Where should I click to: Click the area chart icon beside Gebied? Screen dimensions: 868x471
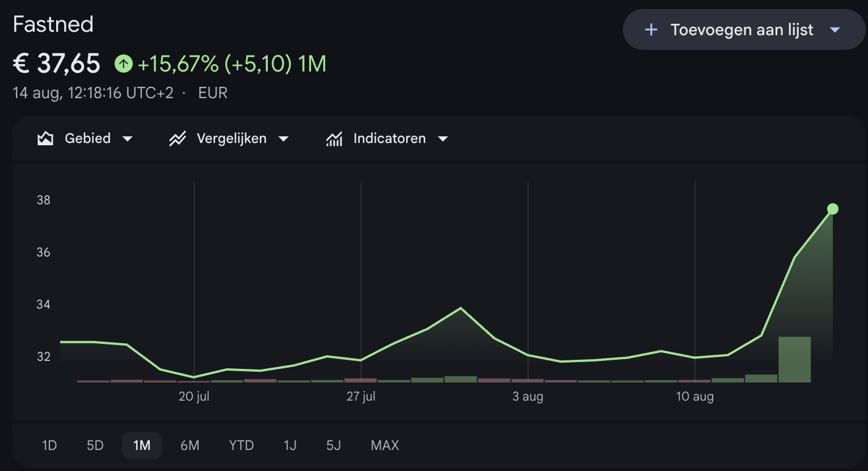pyautogui.click(x=45, y=138)
